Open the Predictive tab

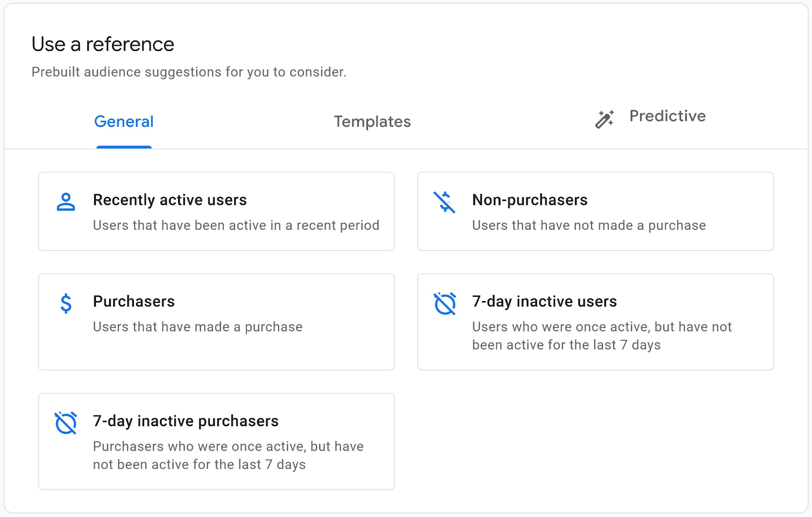pos(667,116)
